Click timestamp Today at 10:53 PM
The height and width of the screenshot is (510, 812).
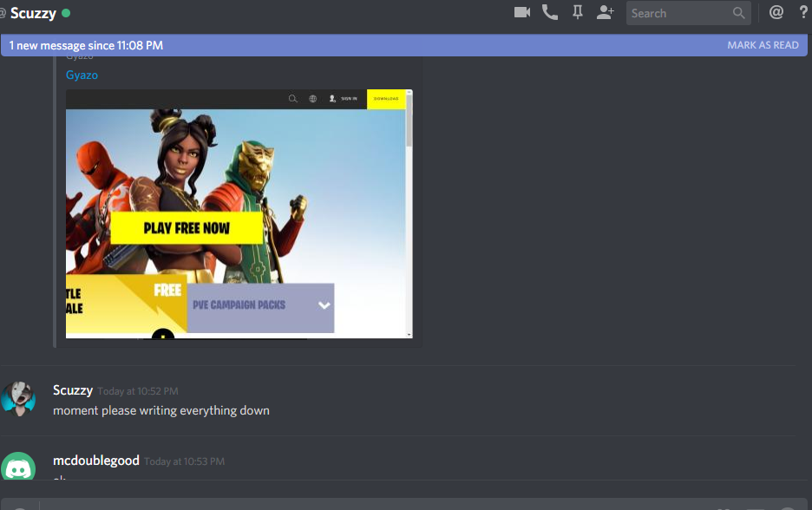(x=185, y=461)
